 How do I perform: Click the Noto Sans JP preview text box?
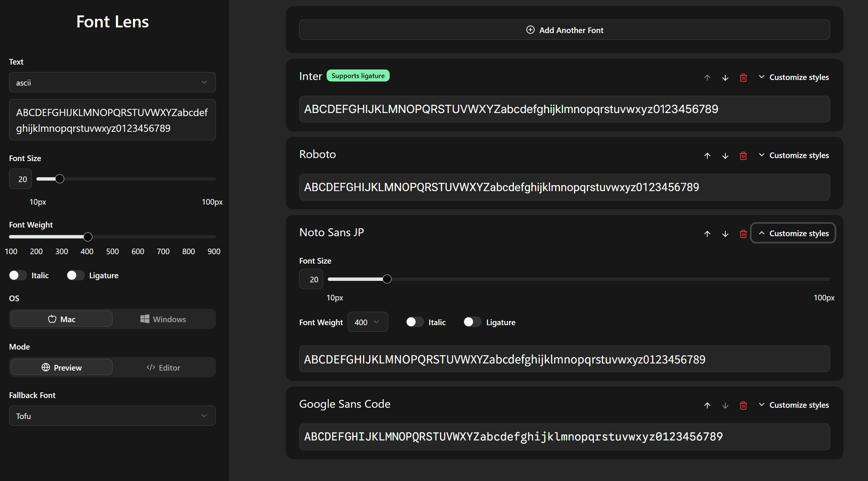(564, 359)
